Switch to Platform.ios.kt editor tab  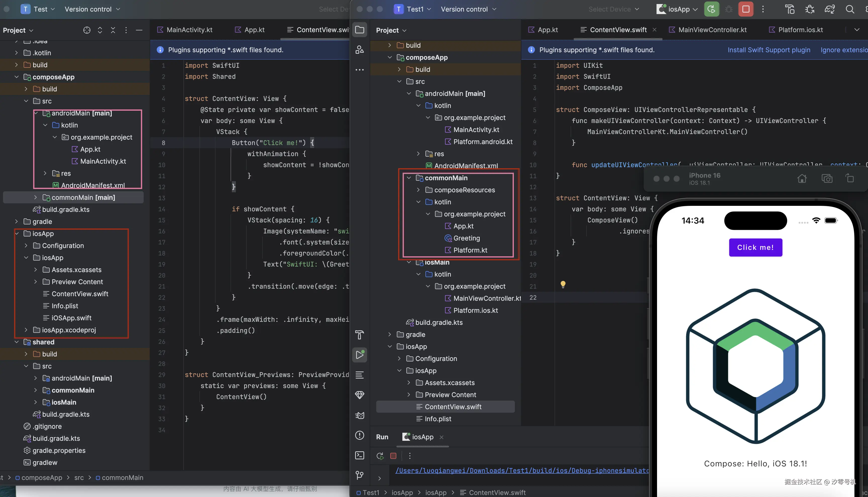(800, 30)
